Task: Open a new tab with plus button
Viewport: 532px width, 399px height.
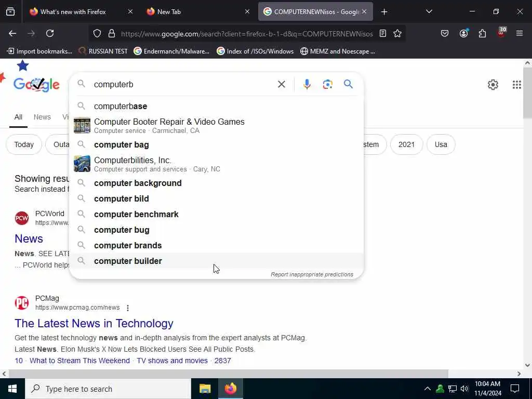Action: click(384, 12)
